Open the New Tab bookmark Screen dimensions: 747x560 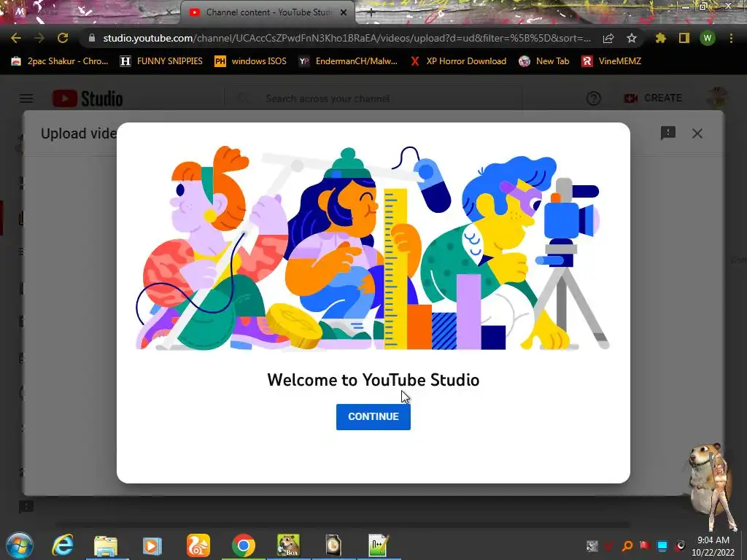[x=544, y=61]
